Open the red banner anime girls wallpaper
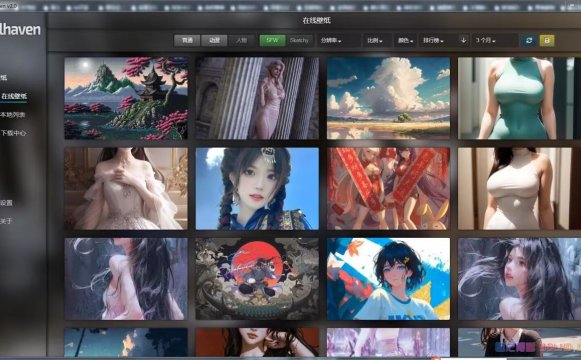Viewport: 581px width, 360px height. pyautogui.click(x=388, y=189)
